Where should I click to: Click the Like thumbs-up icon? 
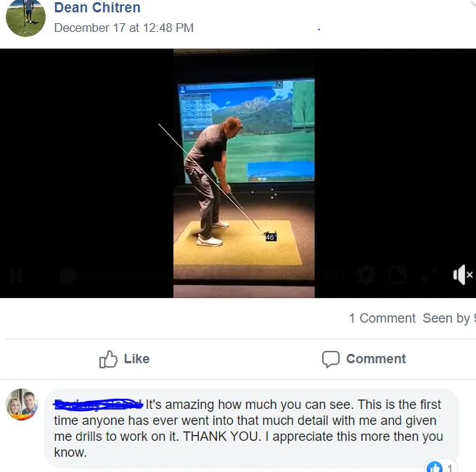point(108,359)
